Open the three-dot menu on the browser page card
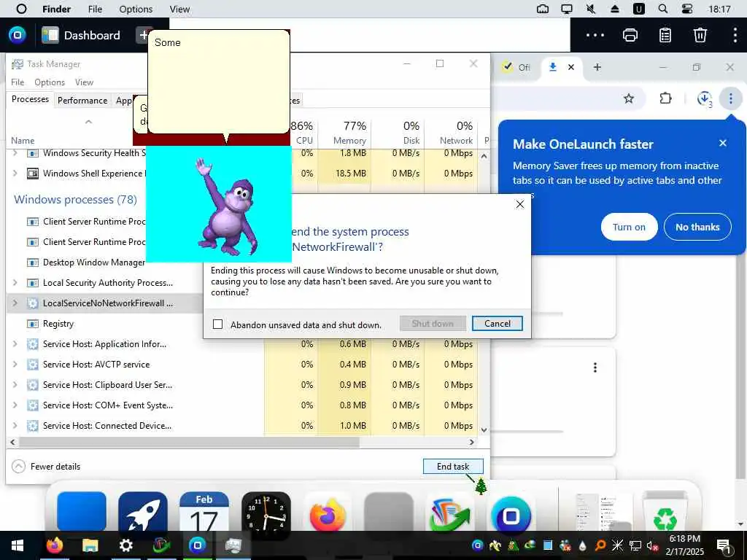Viewport: 747px width, 560px height. tap(595, 367)
